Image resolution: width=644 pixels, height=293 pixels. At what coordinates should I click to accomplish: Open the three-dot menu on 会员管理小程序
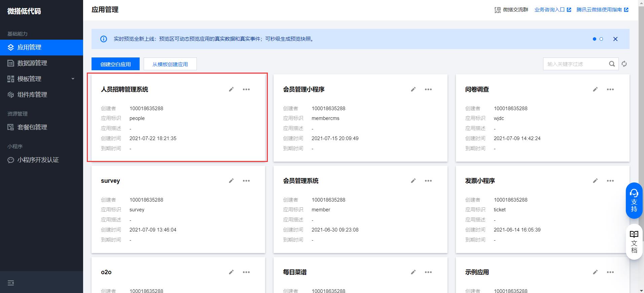click(x=428, y=89)
